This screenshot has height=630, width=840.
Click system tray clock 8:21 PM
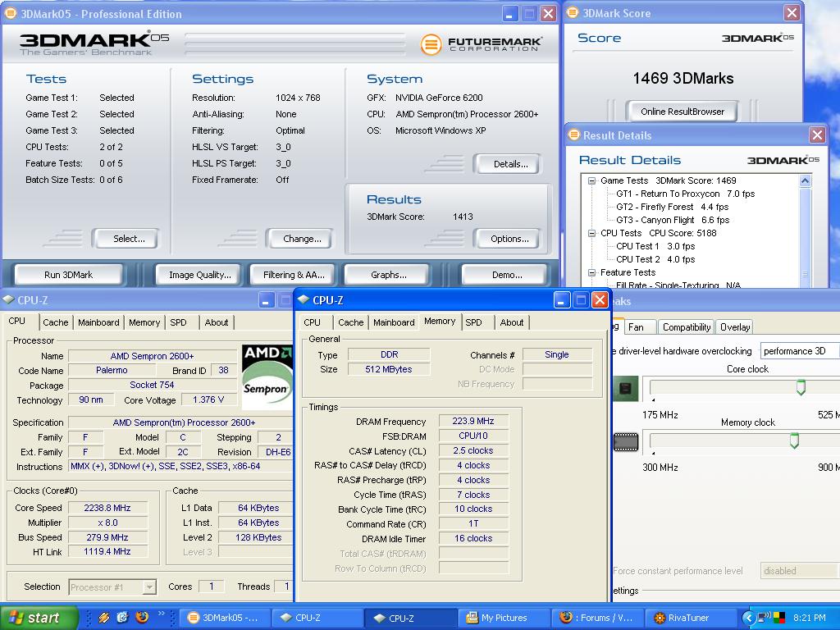(810, 618)
